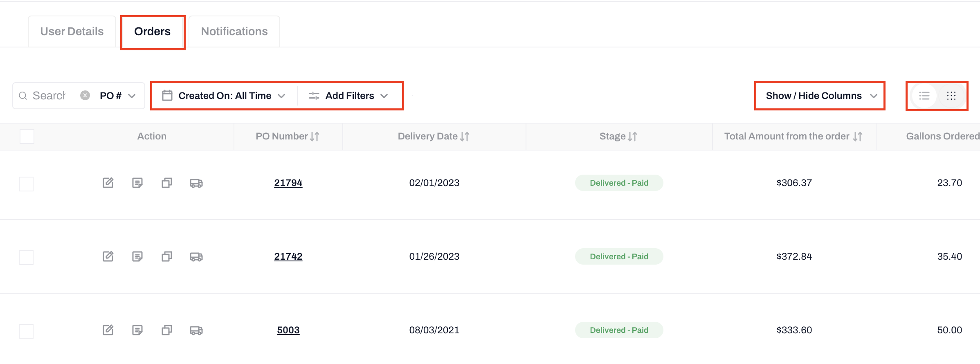Viewport: 980px width, 364px height.
Task: Toggle the select-all header checkbox
Action: click(27, 136)
